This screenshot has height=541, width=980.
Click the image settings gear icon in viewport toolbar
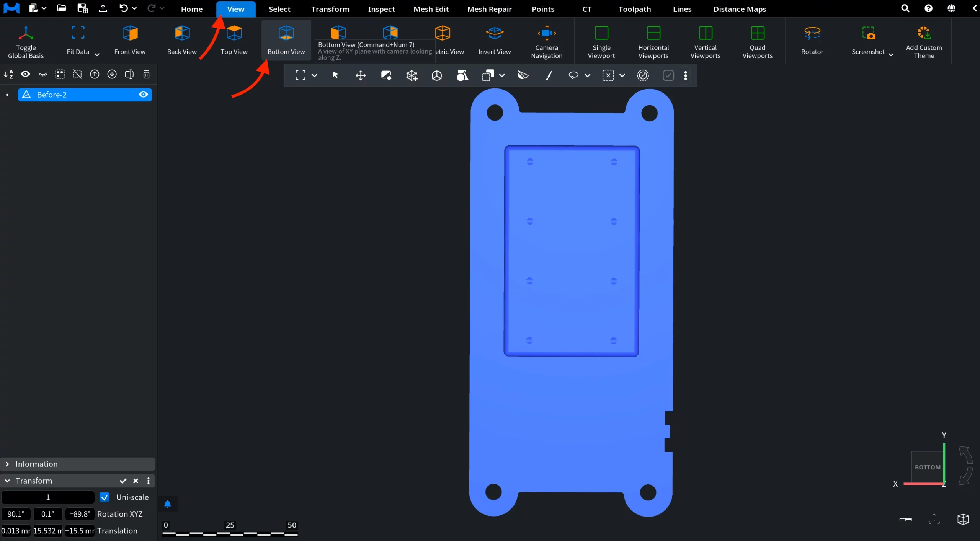(x=386, y=75)
